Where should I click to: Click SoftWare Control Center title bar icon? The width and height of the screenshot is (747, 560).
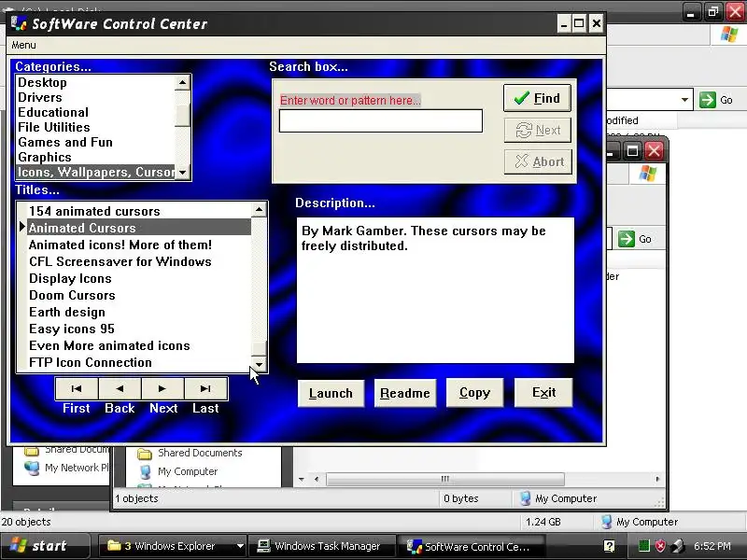(x=19, y=23)
